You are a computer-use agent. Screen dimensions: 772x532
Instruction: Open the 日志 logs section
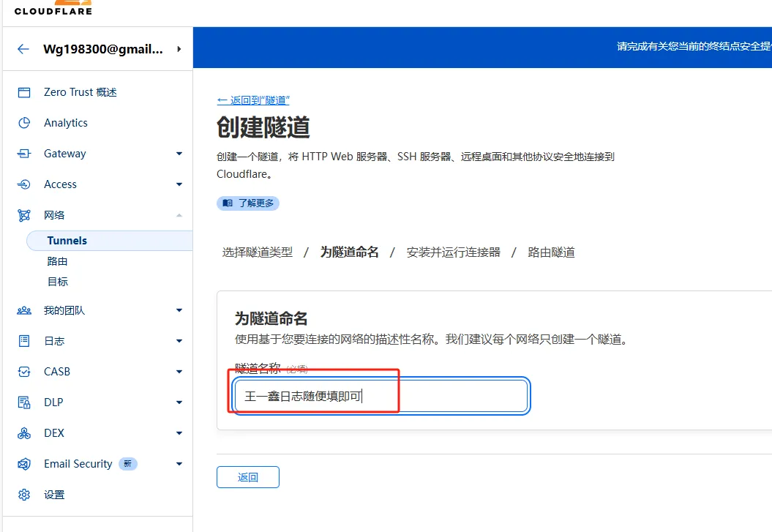point(53,340)
